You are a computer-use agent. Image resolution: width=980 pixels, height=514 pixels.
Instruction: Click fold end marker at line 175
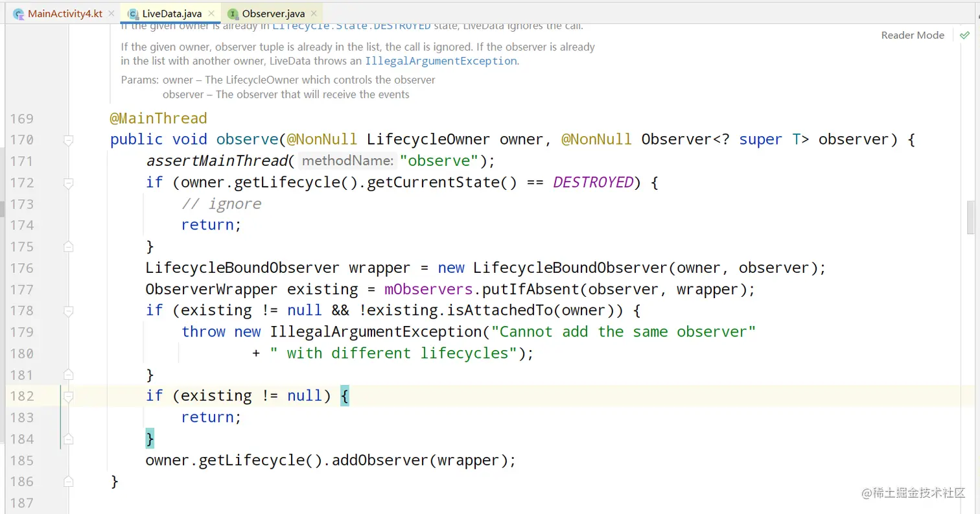(x=68, y=246)
